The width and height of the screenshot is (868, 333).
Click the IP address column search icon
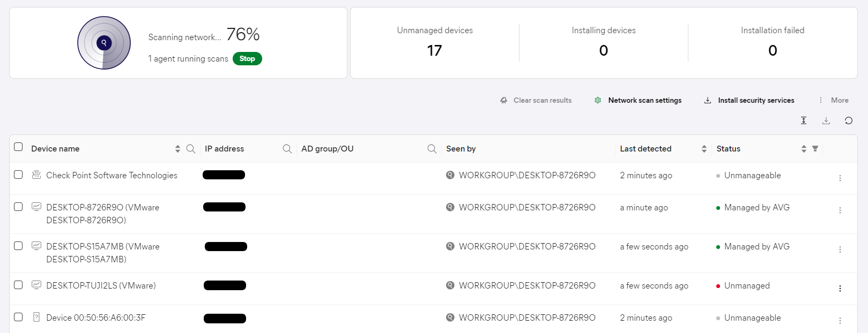[x=287, y=149]
